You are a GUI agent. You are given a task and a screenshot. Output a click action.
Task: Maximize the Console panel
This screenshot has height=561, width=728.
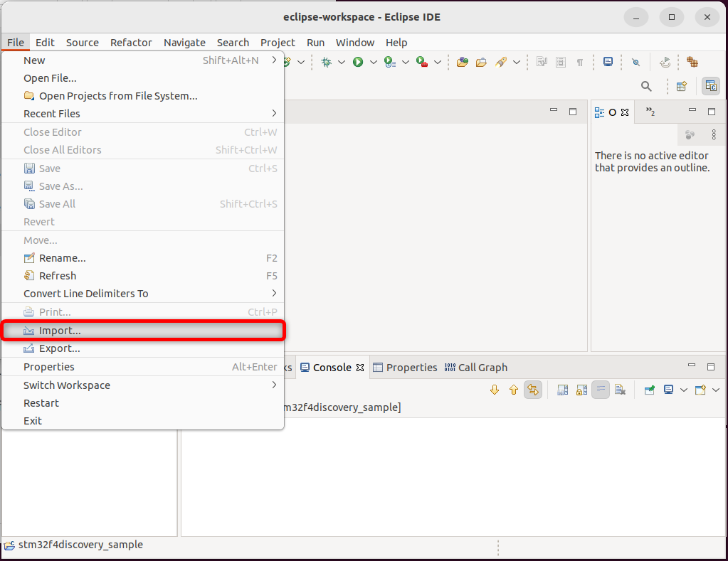click(x=710, y=367)
